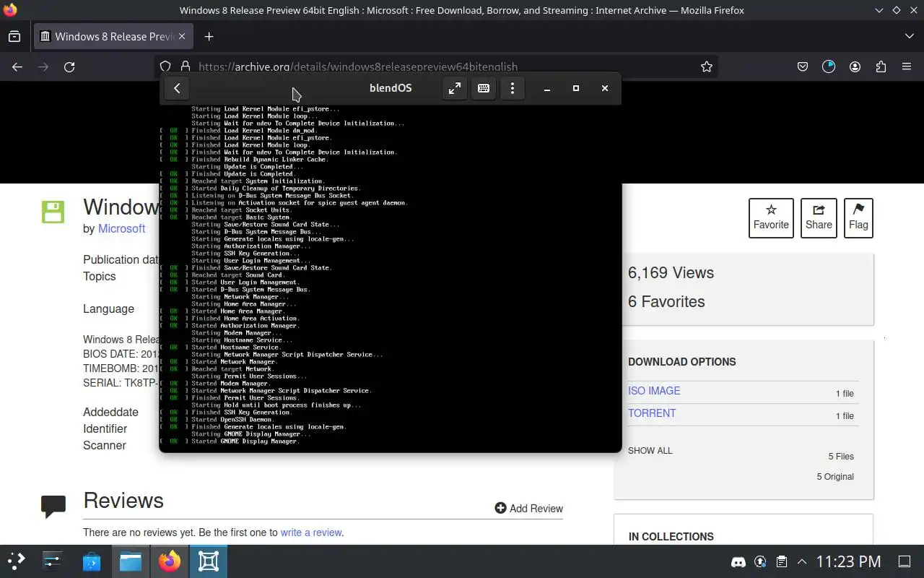Open the Microsoft author link
The image size is (924, 578).
121,228
